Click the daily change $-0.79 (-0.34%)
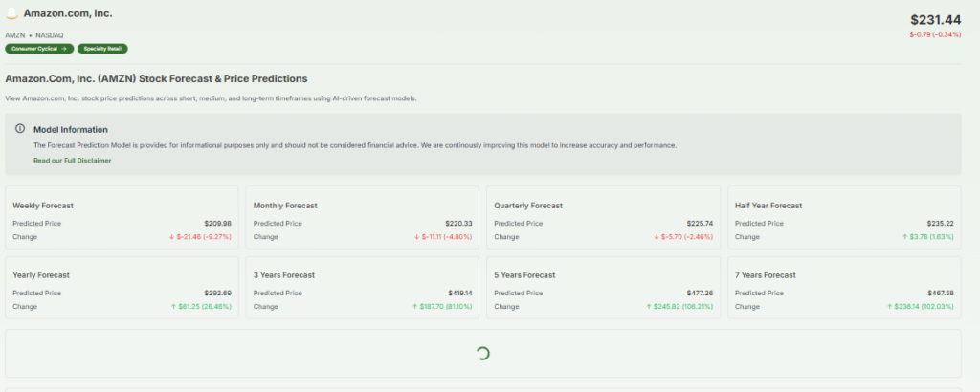 click(935, 34)
